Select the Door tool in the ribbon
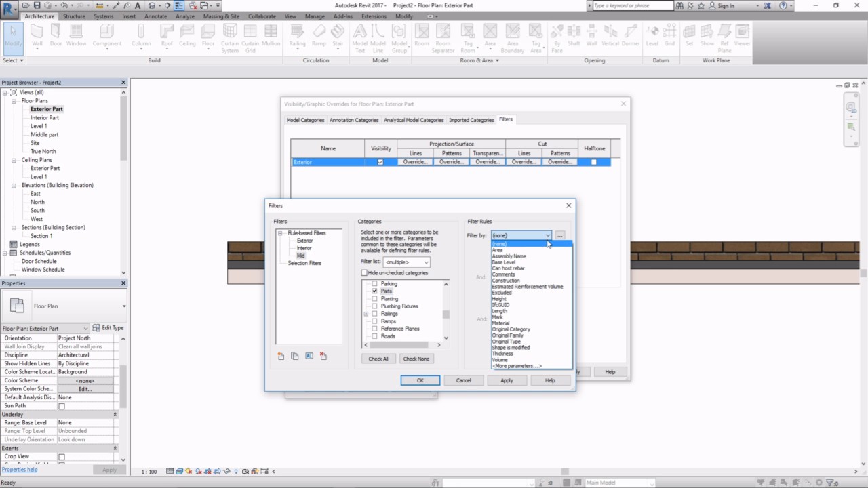 (x=56, y=35)
